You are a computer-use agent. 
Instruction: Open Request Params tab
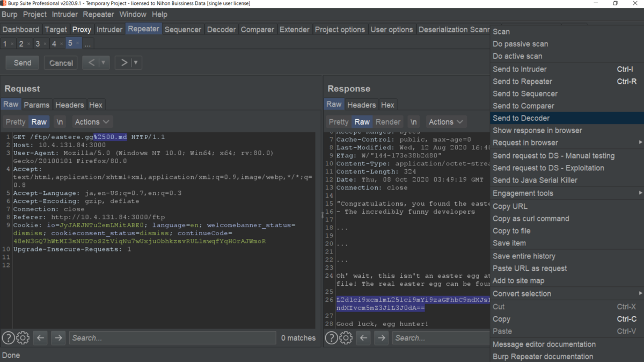36,105
